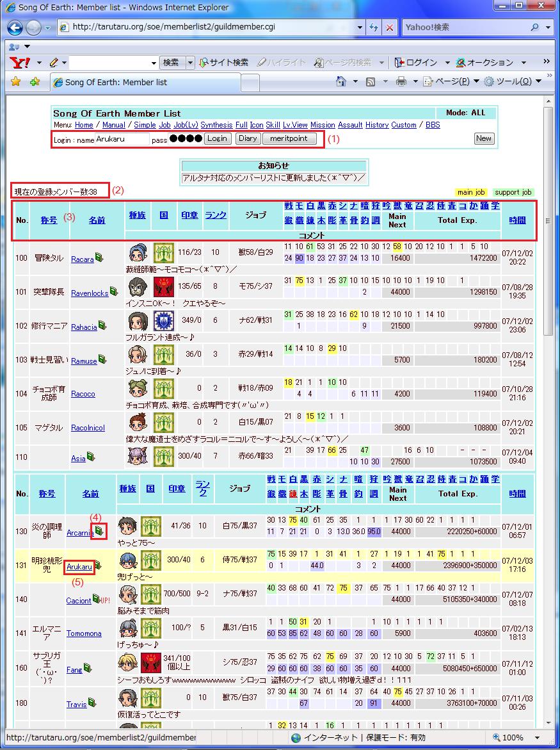This screenshot has height=750, width=560.
Task: Click the refresh icon by the address bar
Action: pos(374,28)
